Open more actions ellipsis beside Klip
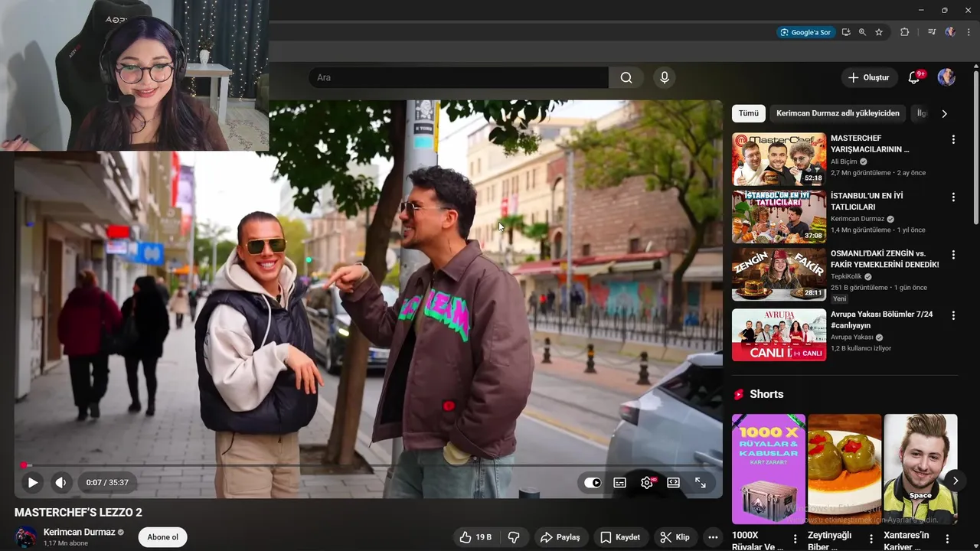Viewport: 980px width, 551px height. (713, 537)
